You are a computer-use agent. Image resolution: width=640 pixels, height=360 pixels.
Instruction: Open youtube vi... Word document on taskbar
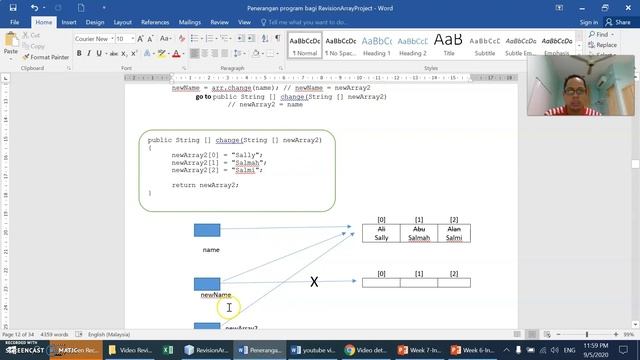click(313, 350)
